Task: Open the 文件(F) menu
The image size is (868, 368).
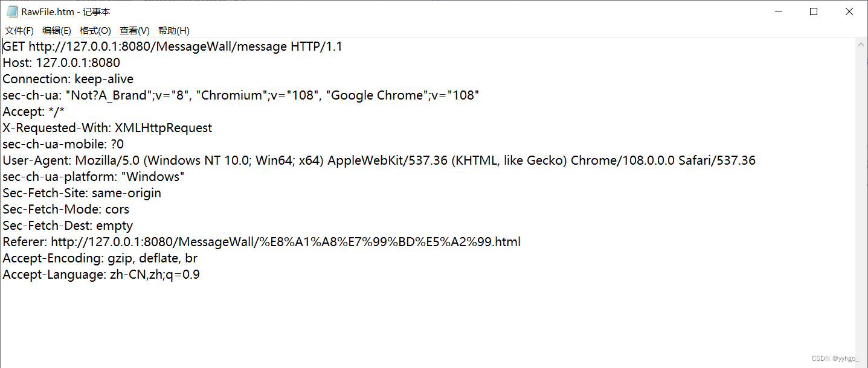Action: pos(19,30)
